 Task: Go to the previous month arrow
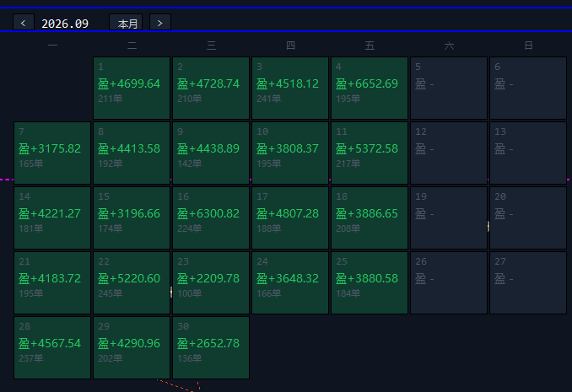coord(24,23)
